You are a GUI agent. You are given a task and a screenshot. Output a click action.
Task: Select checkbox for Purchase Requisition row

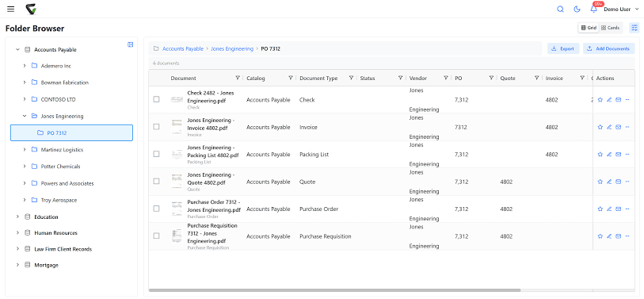tap(156, 236)
